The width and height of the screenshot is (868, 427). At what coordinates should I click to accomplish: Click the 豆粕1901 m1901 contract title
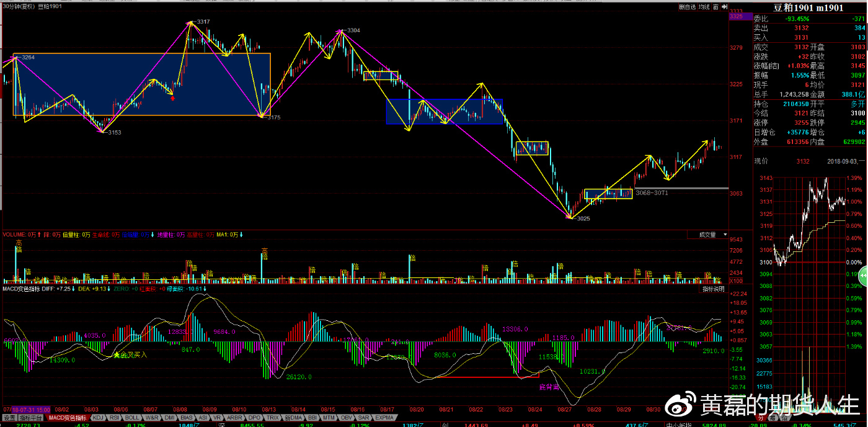[808, 7]
